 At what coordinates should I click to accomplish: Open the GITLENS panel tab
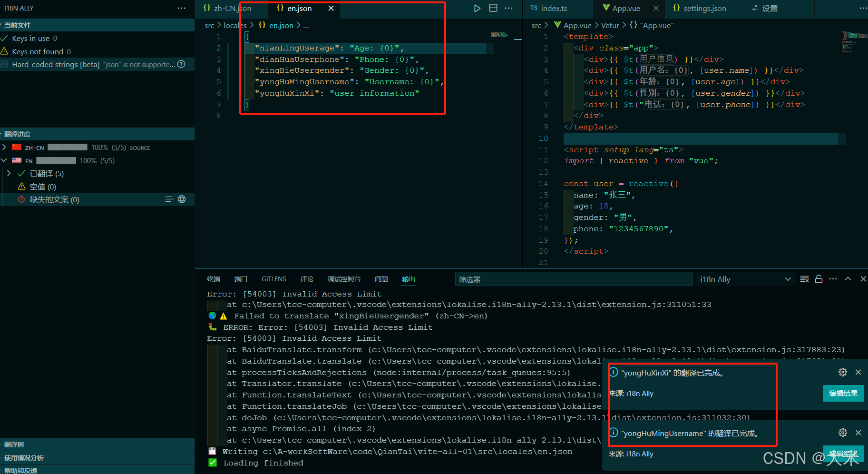coord(274,279)
